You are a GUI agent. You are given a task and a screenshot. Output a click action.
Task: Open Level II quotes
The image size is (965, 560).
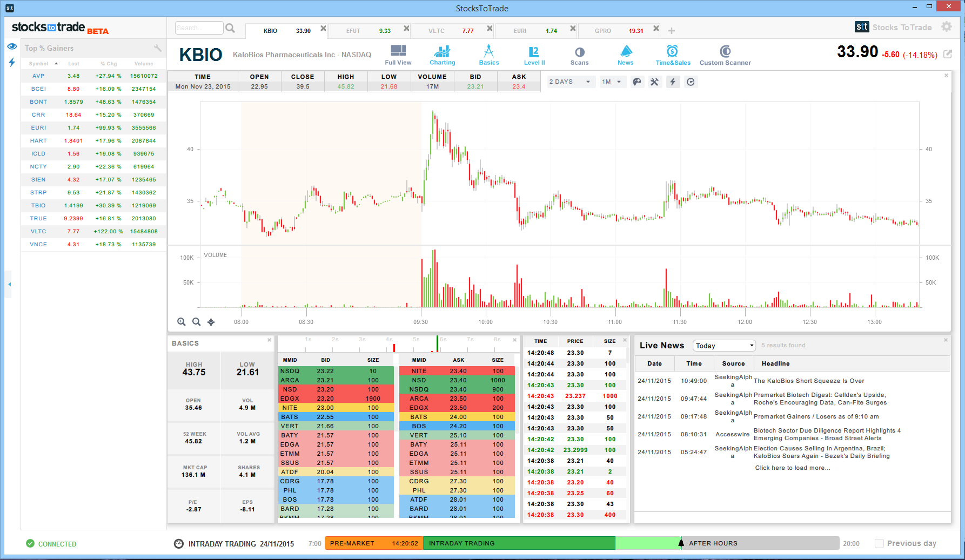(534, 55)
